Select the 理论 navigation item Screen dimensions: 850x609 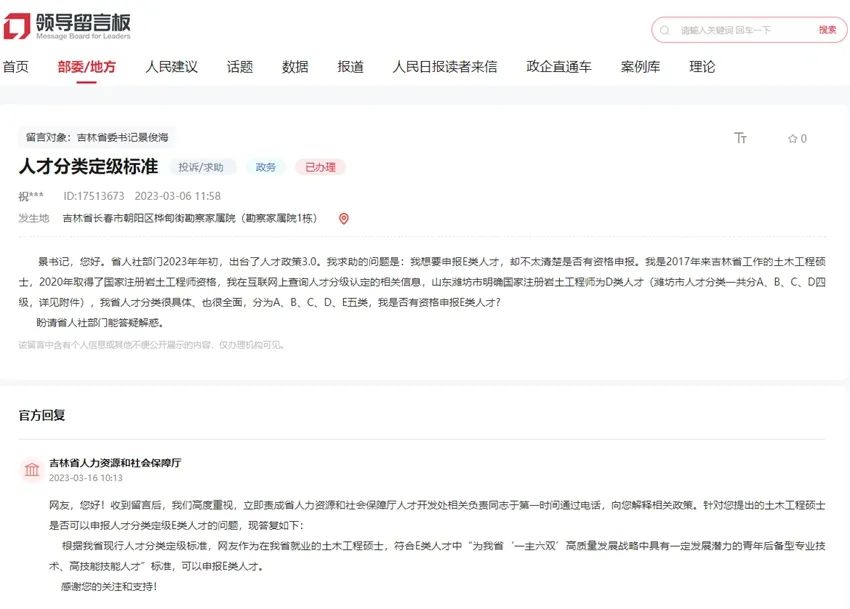(702, 67)
